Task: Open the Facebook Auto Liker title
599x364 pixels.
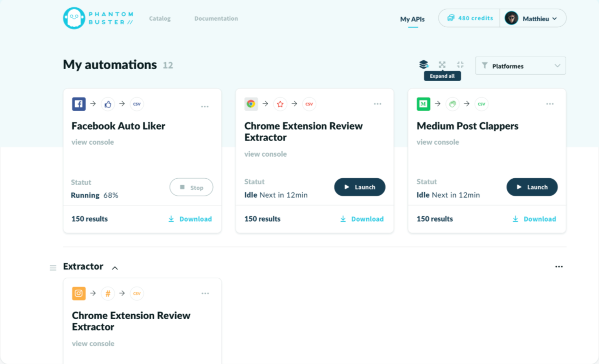Action: pyautogui.click(x=118, y=126)
